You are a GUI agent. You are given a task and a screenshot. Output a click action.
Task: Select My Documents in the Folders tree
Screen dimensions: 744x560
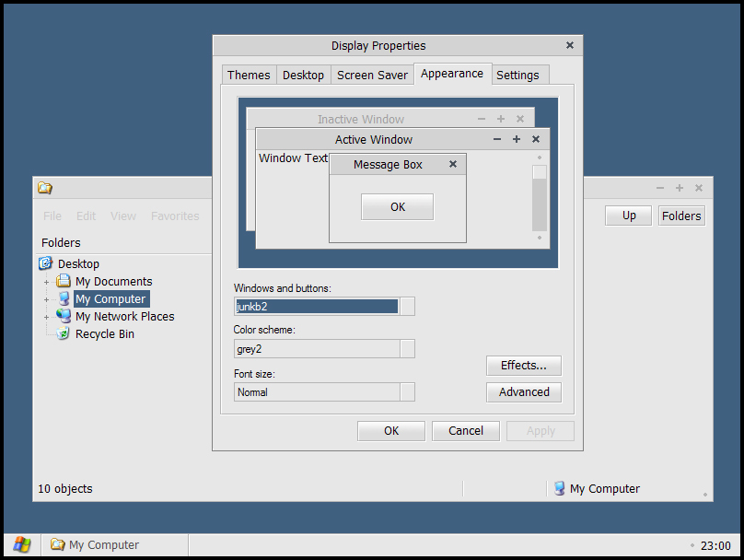tap(114, 282)
